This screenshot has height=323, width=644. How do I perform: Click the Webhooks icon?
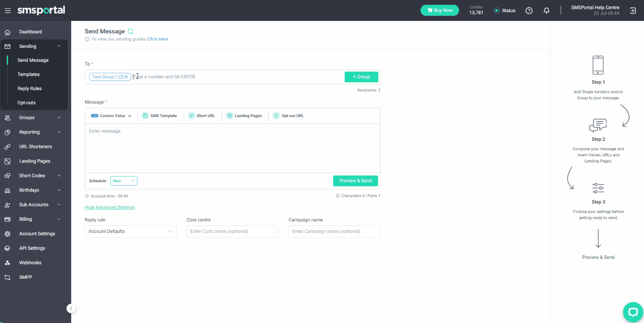pyautogui.click(x=7, y=263)
